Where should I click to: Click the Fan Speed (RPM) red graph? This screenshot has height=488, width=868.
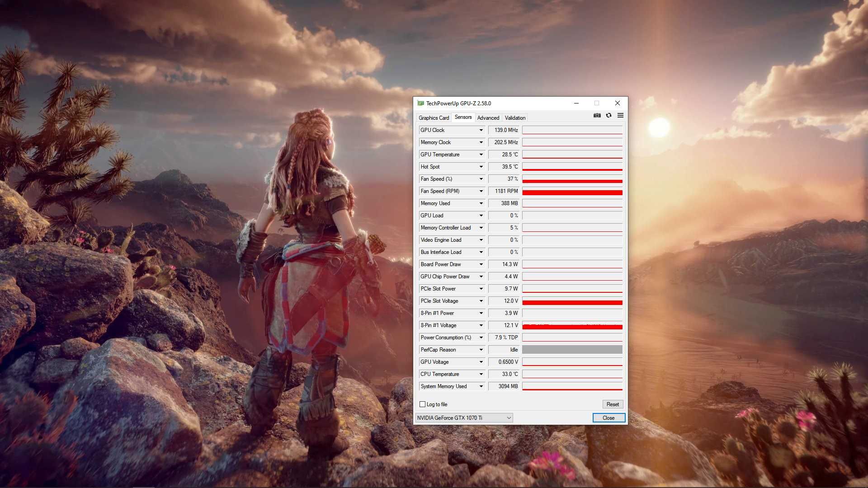pyautogui.click(x=572, y=191)
